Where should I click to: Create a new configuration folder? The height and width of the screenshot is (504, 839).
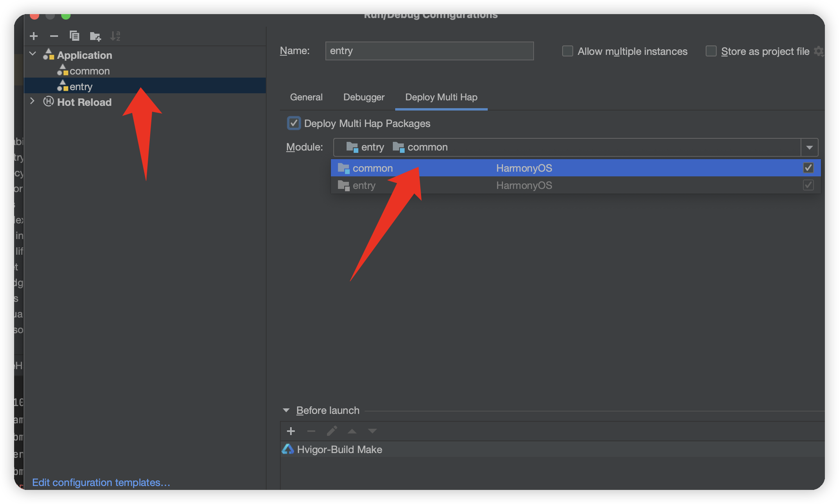95,36
